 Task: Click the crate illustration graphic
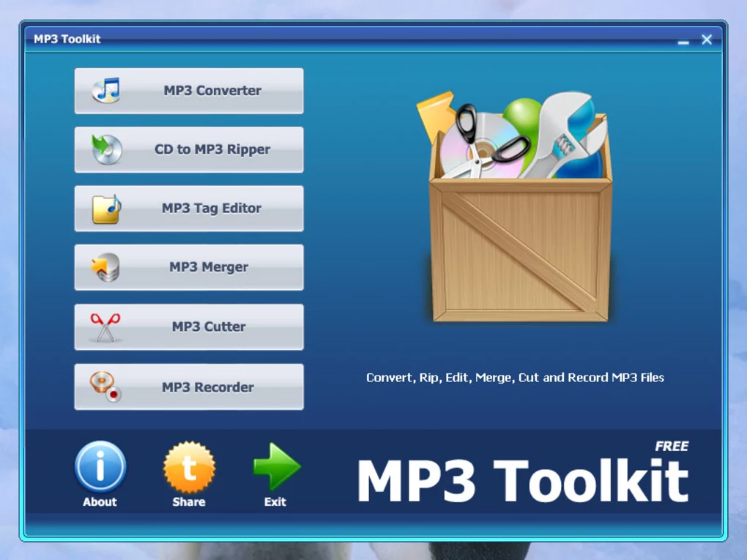tap(520, 212)
